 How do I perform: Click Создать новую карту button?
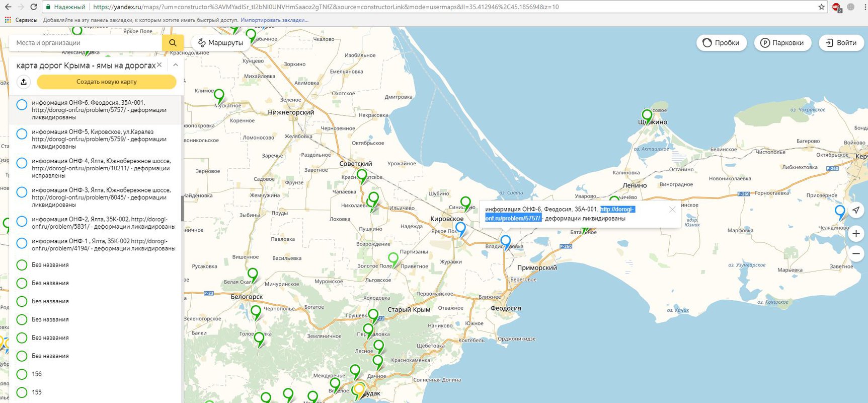[x=107, y=82]
